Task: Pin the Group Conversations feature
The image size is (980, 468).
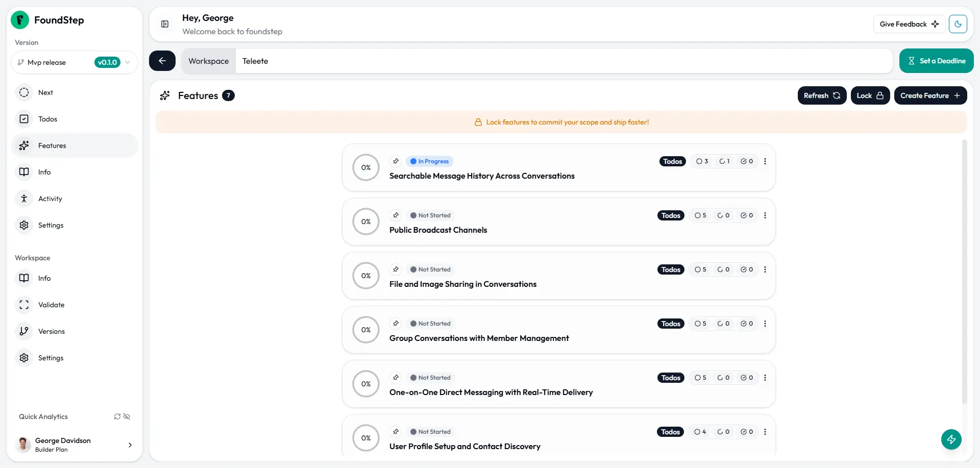Action: point(396,324)
